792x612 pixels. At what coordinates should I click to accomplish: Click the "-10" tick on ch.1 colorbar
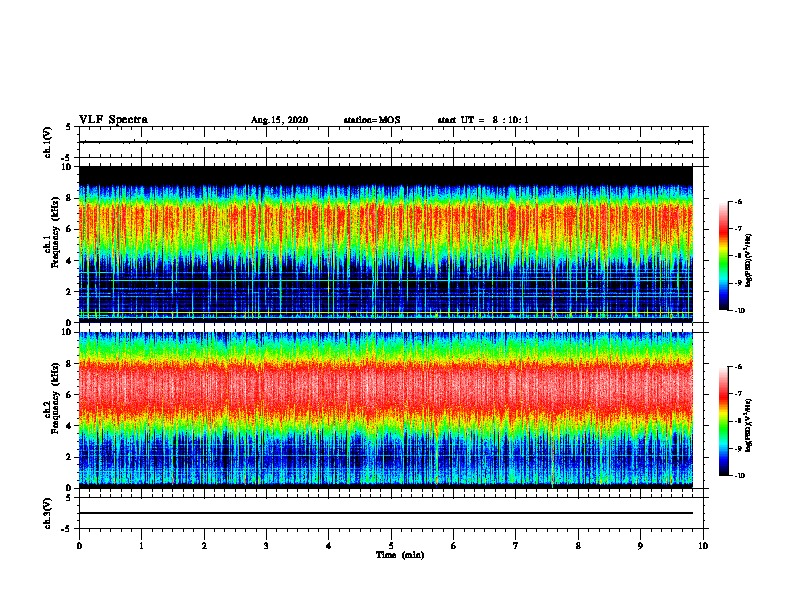coord(739,311)
